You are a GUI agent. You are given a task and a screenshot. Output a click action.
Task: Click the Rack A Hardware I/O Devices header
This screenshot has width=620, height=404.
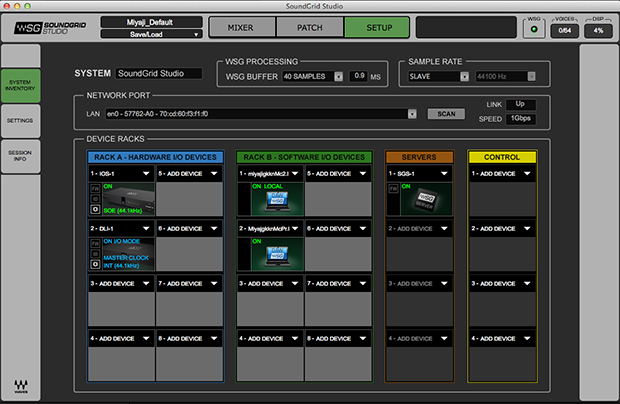click(155, 157)
